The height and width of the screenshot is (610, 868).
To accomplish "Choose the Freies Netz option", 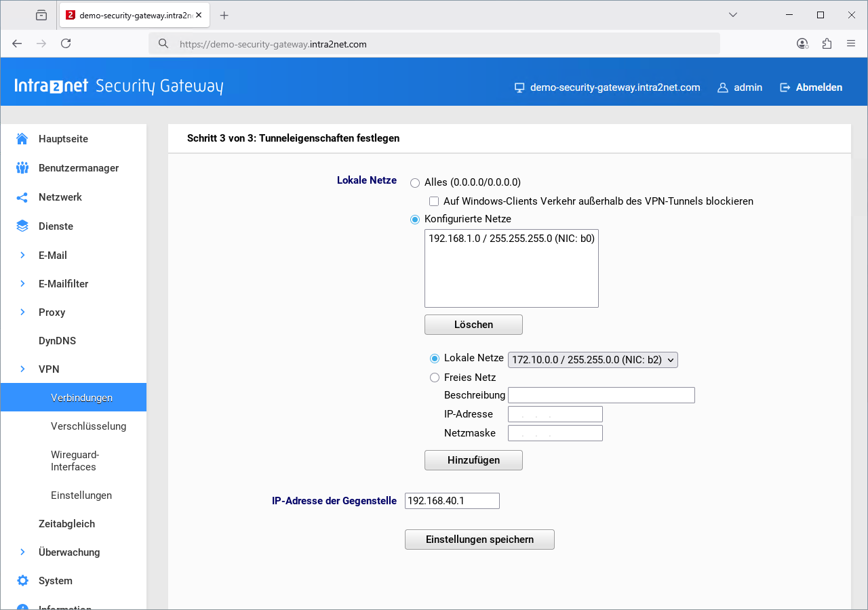I will point(434,378).
